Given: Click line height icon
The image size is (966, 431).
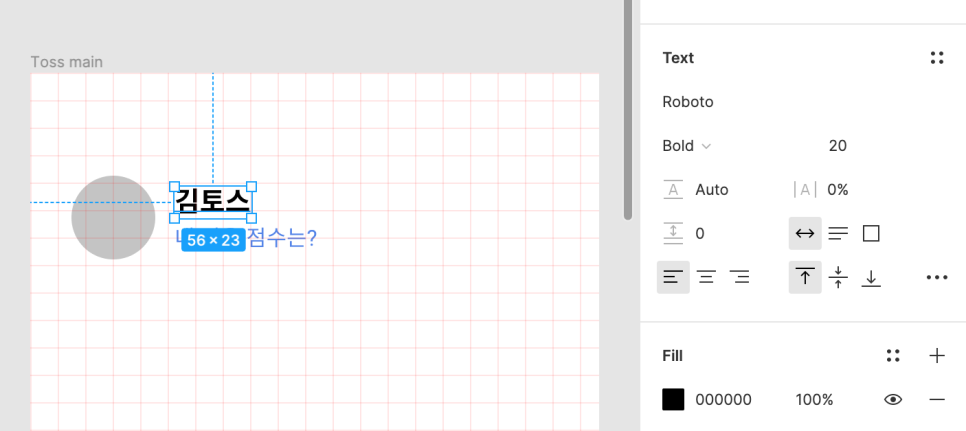Looking at the screenshot, I should (673, 190).
